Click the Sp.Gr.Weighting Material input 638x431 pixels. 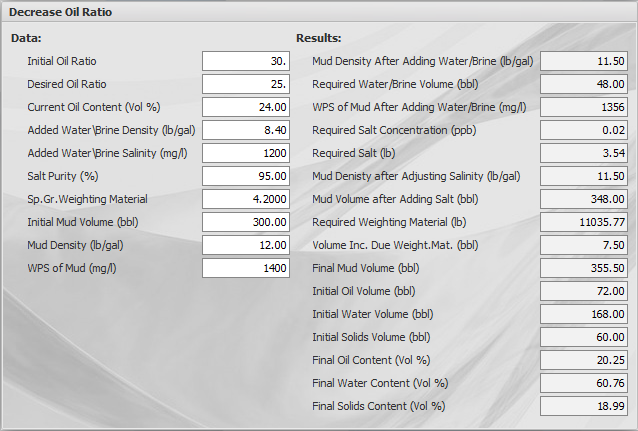(246, 199)
